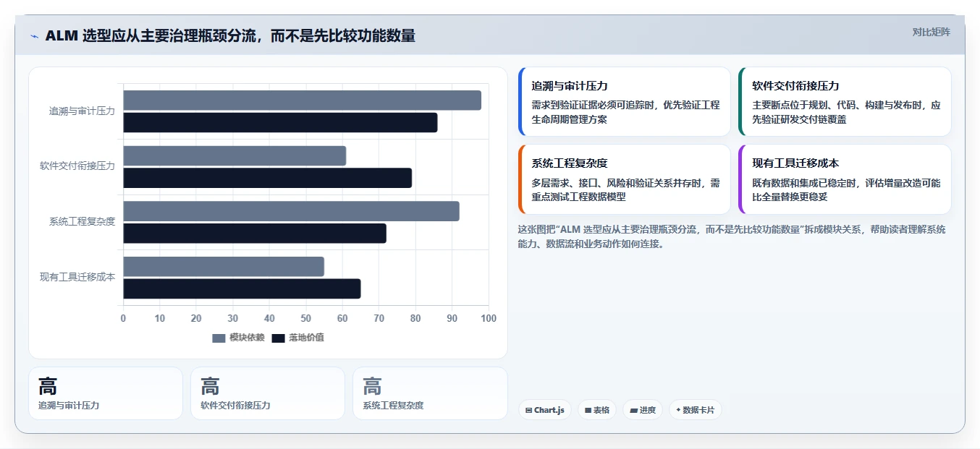Screen dimensions: 980x449
Task: Click the 高 stat card for 追溯与审计压力
Action: pyautogui.click(x=106, y=393)
